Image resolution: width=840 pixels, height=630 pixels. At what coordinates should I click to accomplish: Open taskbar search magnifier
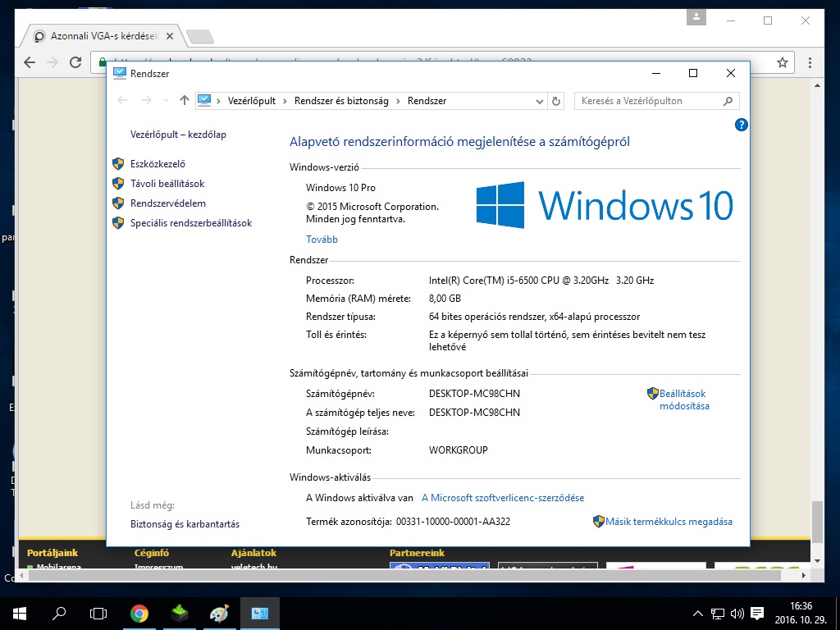(59, 614)
